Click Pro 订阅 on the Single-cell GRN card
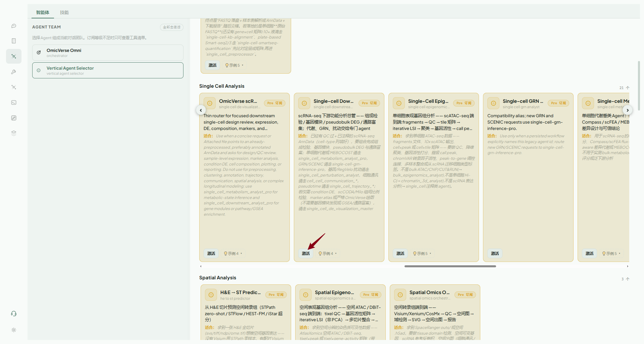 point(558,103)
